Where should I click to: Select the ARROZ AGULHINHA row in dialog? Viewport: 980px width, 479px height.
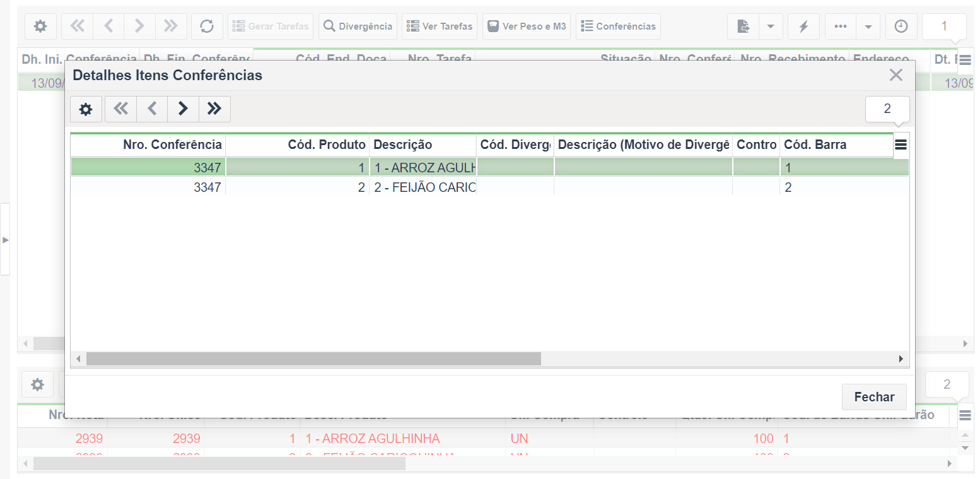click(489, 167)
